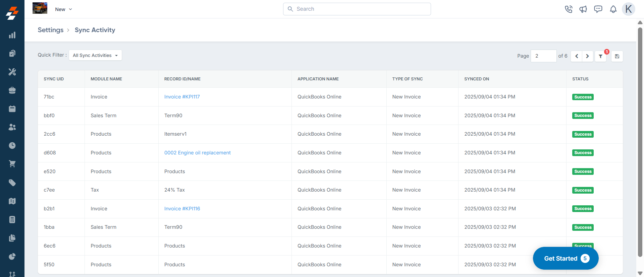Open the calendar sidebar icon
This screenshot has height=277, width=644.
12,109
